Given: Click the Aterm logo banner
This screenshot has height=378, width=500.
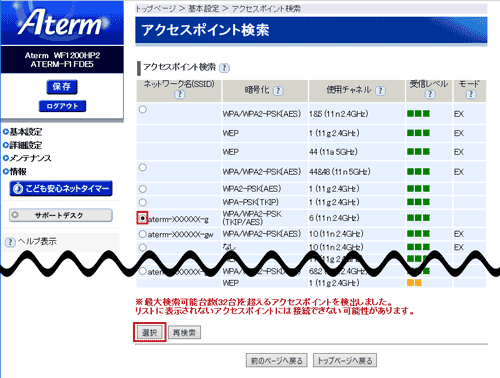Looking at the screenshot, I should tap(62, 23).
